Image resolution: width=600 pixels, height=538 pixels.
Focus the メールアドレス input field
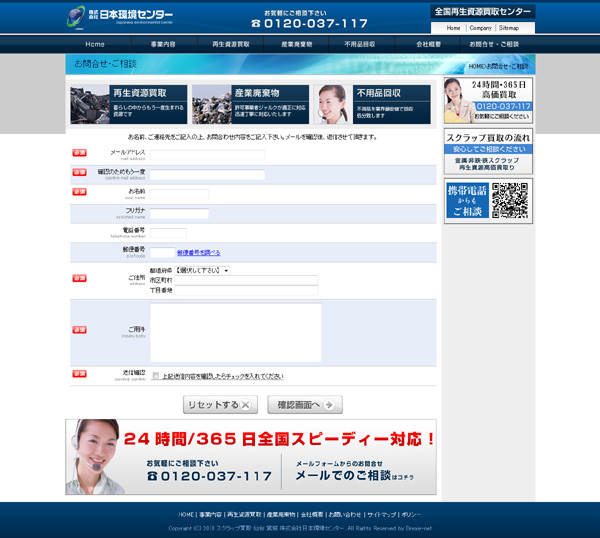207,155
